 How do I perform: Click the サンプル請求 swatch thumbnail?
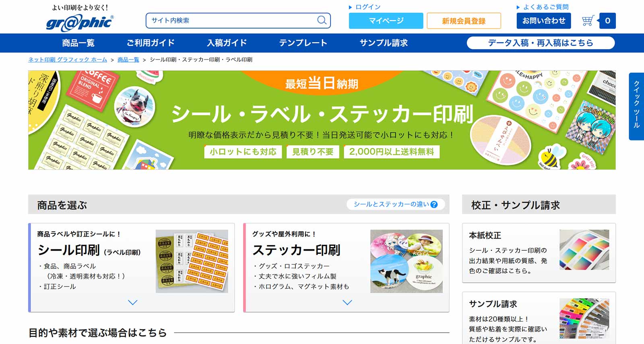coord(584,318)
